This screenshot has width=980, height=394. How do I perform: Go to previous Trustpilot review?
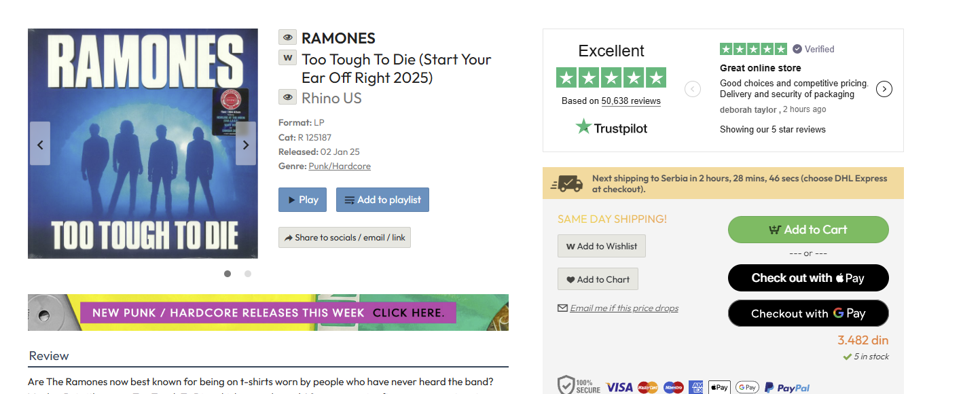[693, 89]
